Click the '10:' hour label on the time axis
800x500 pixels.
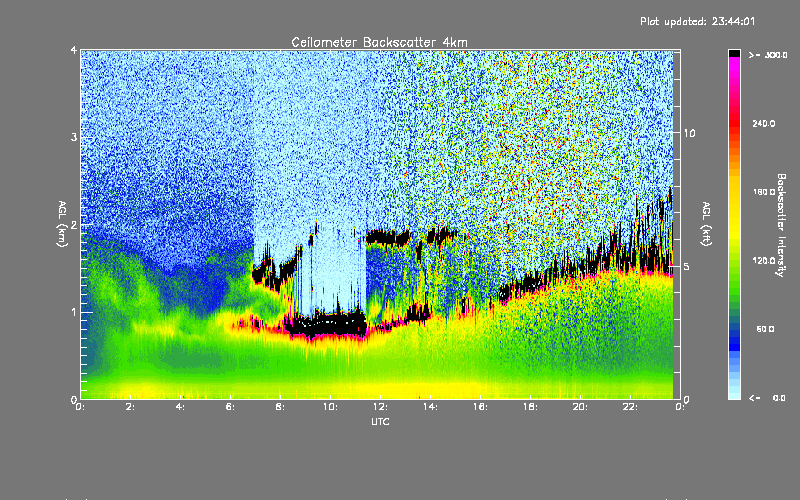click(330, 407)
